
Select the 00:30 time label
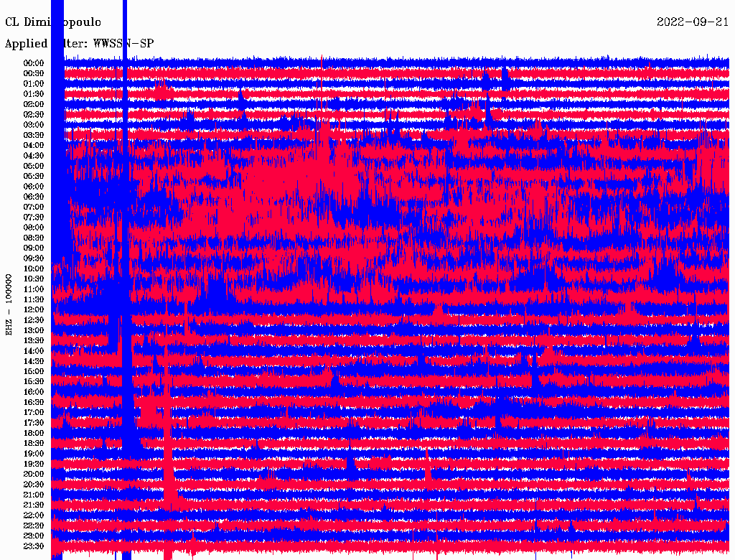(34, 73)
